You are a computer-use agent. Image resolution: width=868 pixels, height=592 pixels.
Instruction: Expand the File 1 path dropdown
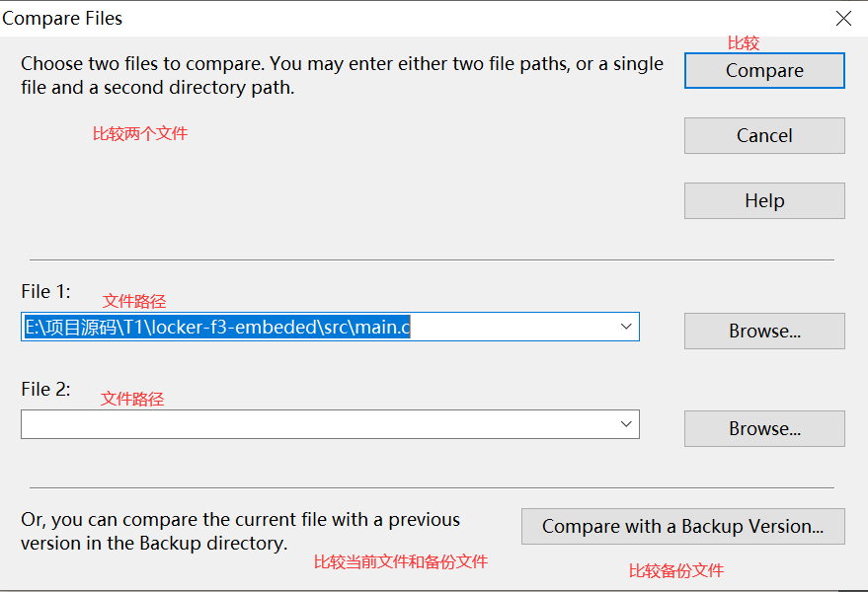pyautogui.click(x=625, y=327)
